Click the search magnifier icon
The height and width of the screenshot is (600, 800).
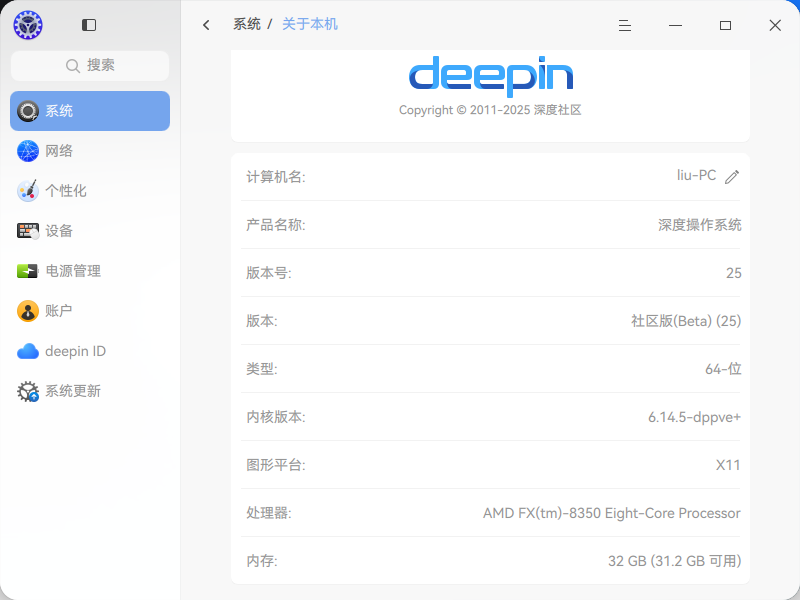[73, 66]
